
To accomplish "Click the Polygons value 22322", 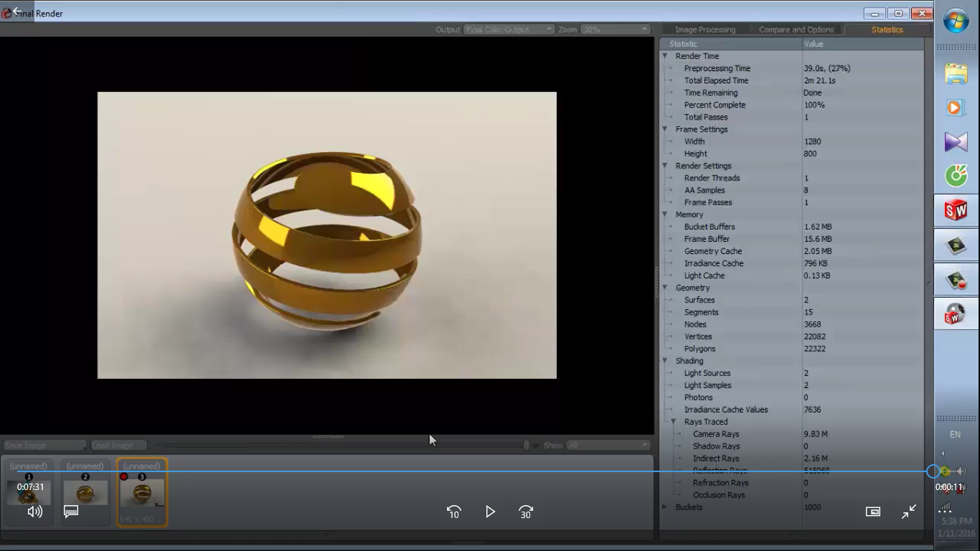I will pyautogui.click(x=814, y=349).
